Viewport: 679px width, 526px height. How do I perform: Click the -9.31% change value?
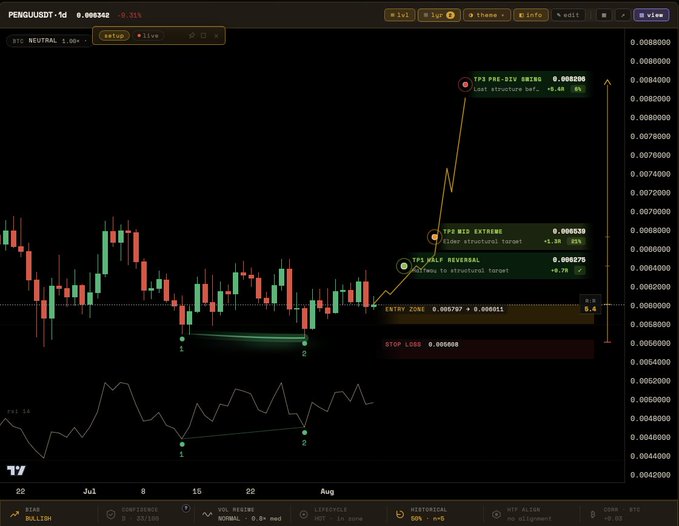click(x=129, y=15)
